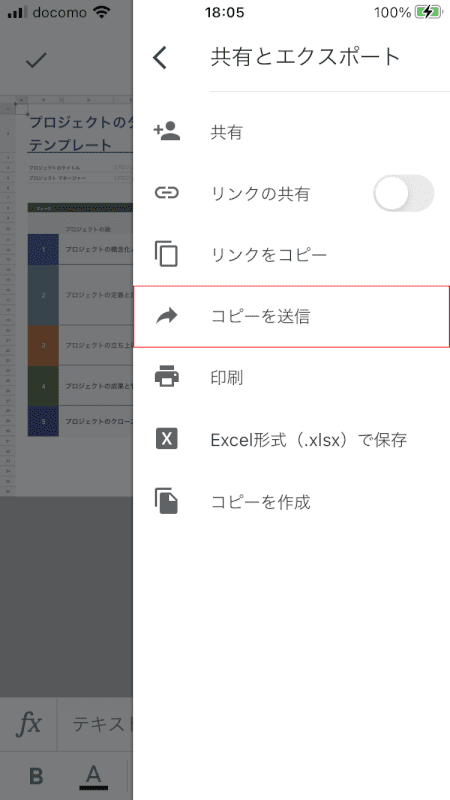This screenshot has height=800, width=450.
Task: Turn on the リンクの共有 switch
Action: click(x=403, y=193)
